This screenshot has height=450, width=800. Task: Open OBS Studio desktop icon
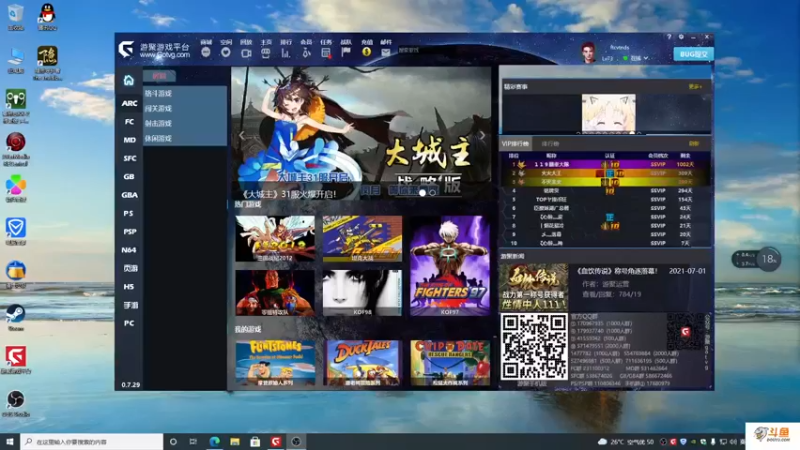coord(16,403)
